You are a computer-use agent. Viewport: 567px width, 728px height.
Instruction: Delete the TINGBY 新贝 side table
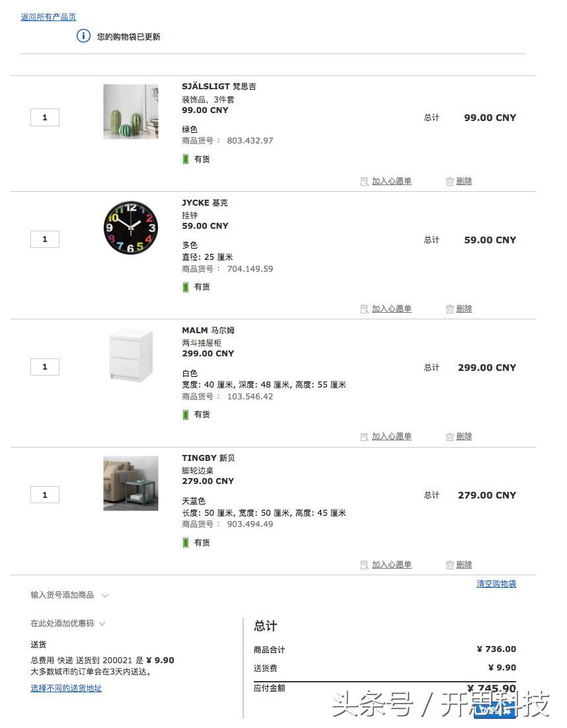(x=459, y=565)
